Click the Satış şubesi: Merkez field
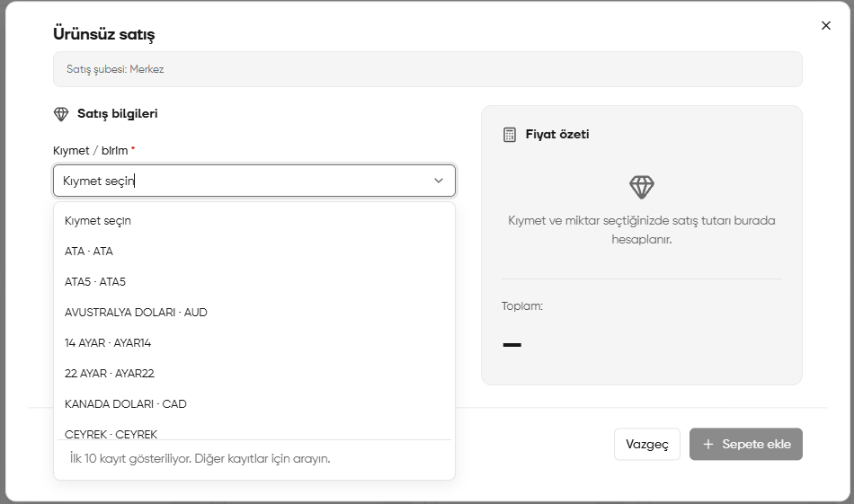Screen dimensions: 854x504 pyautogui.click(x=428, y=69)
